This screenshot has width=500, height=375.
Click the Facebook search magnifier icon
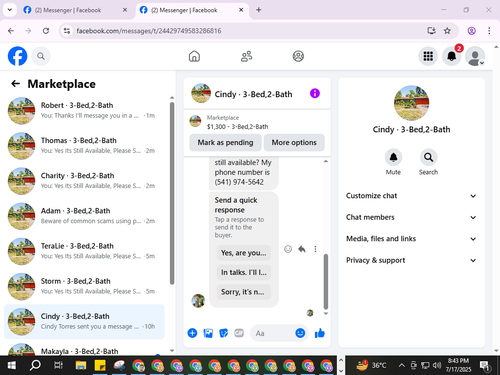pyautogui.click(x=41, y=56)
